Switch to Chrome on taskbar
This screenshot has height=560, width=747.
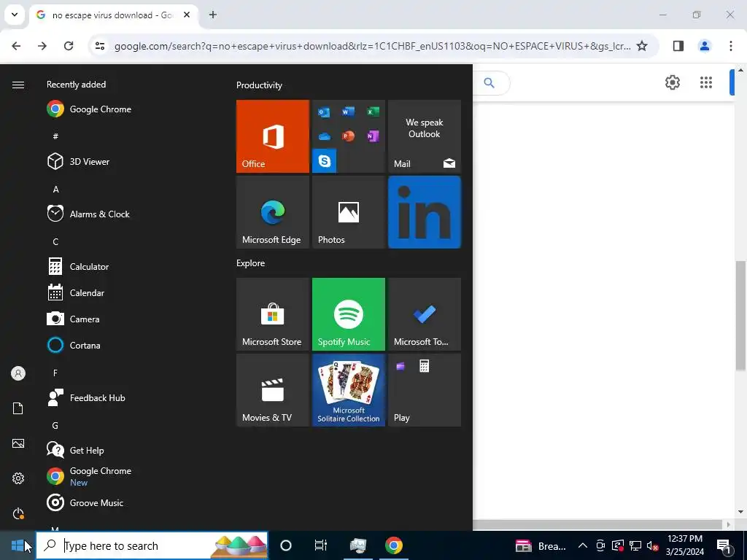click(x=394, y=545)
